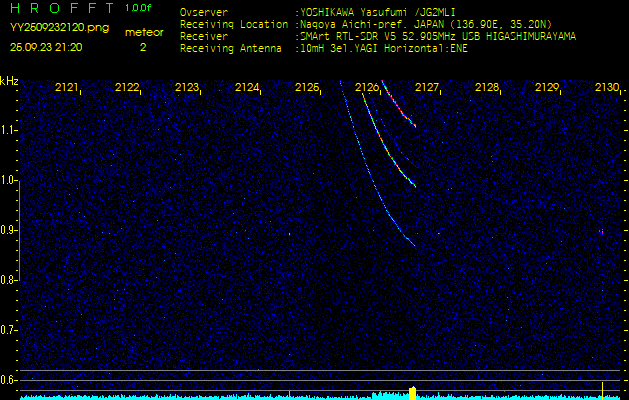Click the 25.09.23 21:20 timestamp
629x400 pixels.
(46, 47)
